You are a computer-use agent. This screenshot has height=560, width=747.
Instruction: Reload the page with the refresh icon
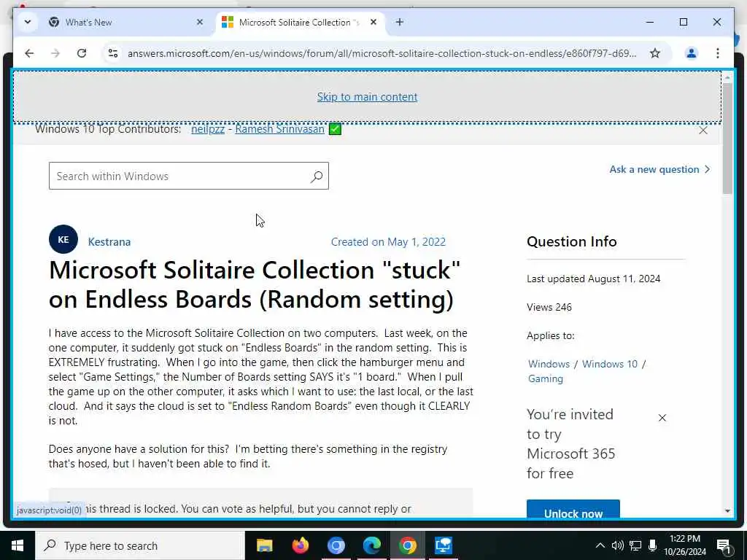click(x=82, y=53)
